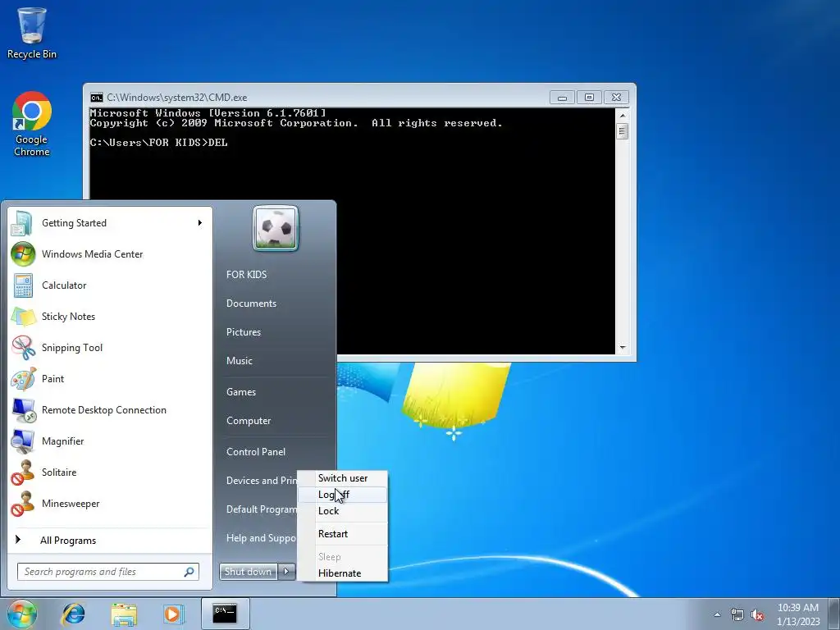Click the Calculator icon

(23, 285)
